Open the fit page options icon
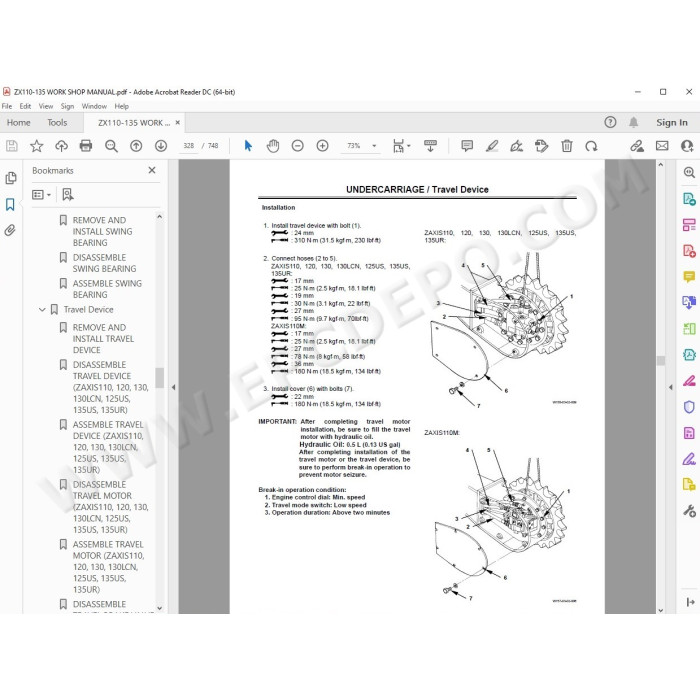The height and width of the screenshot is (700, 700). coord(401,146)
